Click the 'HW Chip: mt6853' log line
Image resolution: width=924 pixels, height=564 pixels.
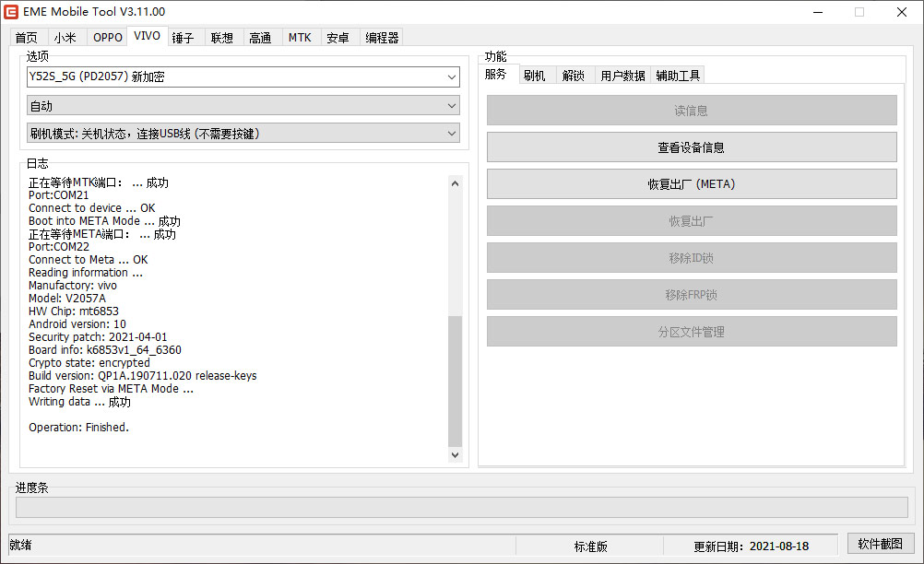coord(74,311)
